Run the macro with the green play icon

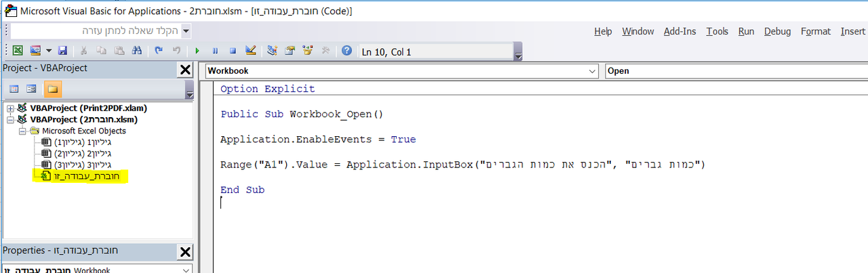pos(197,51)
